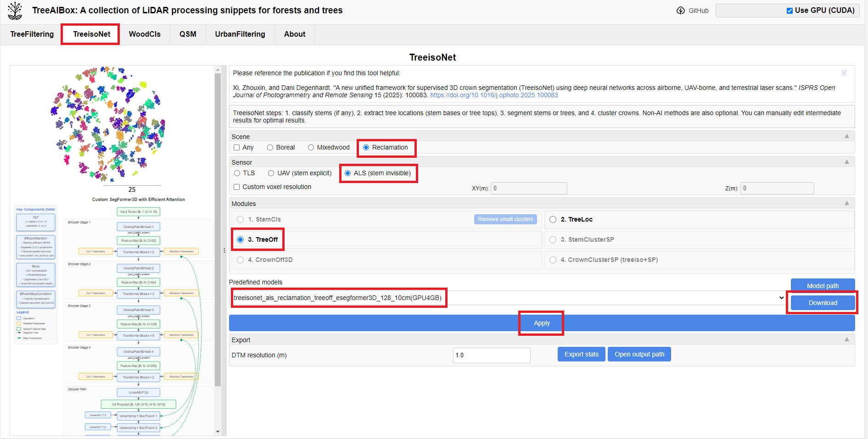The height and width of the screenshot is (439, 868).
Task: Select module 3. TreeOff
Action: tap(240, 239)
